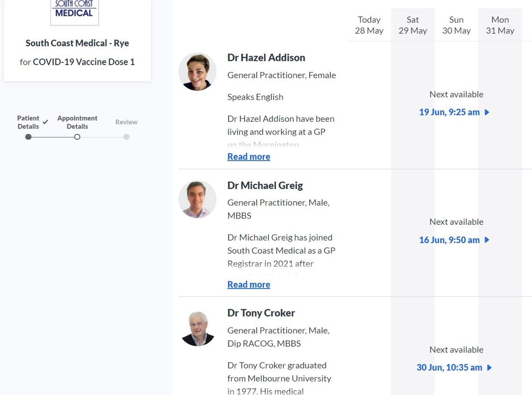This screenshot has width=532, height=395.
Task: Select the Appointment Details step circle
Action: pos(77,137)
